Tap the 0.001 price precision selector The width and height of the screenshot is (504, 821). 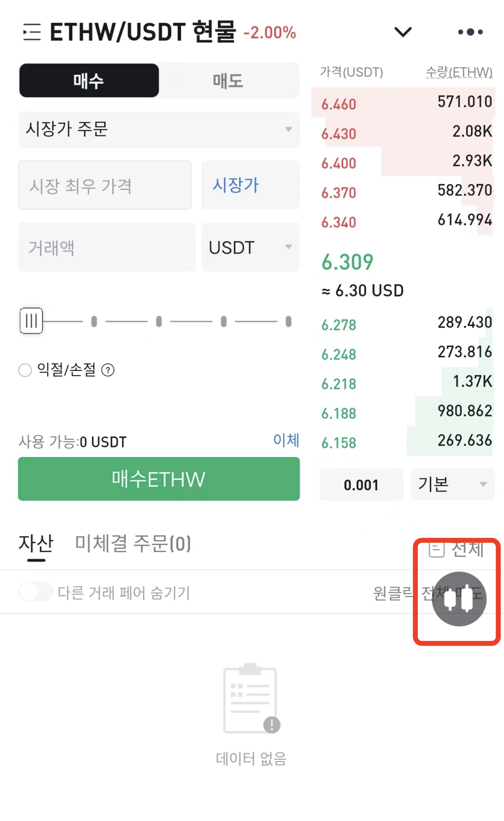361,485
